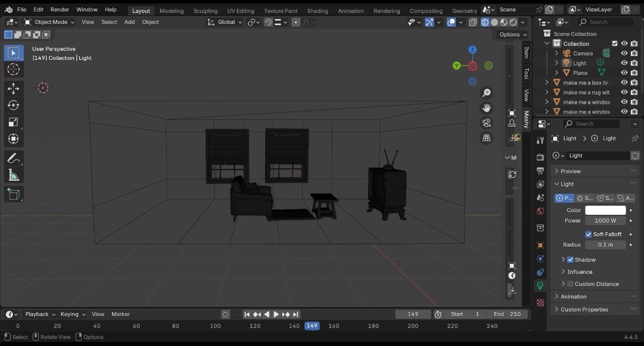
Task: Select the Rotate tool
Action: click(x=13, y=105)
